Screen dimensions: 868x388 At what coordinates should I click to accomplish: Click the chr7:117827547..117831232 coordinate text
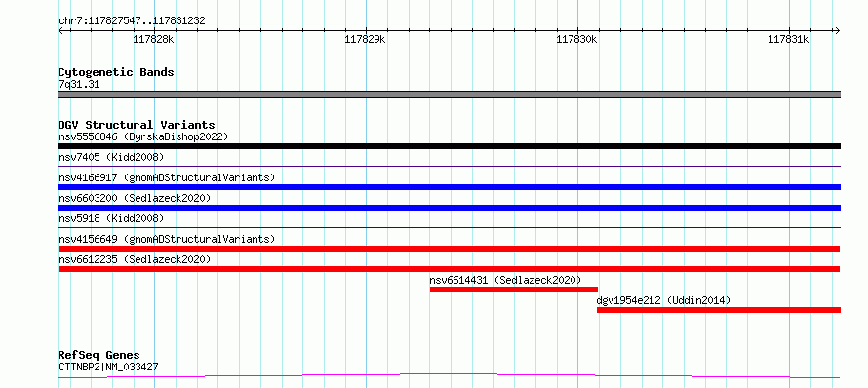tap(132, 21)
